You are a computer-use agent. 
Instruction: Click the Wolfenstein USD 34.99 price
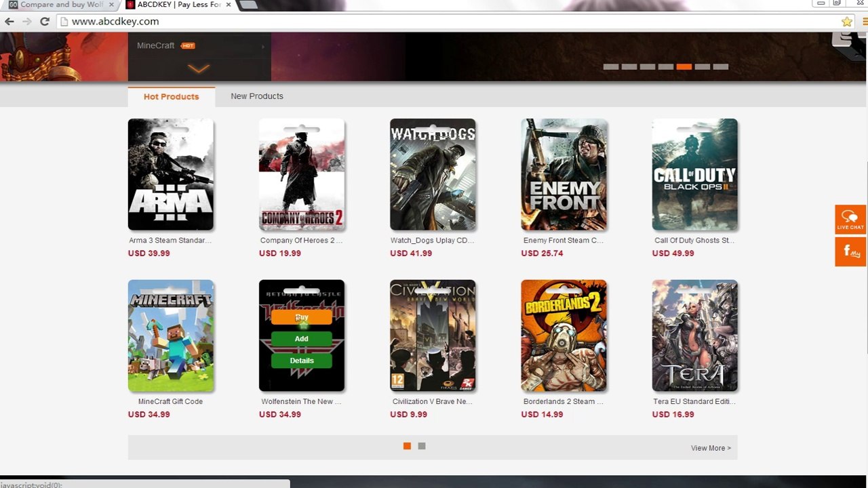[x=280, y=415]
